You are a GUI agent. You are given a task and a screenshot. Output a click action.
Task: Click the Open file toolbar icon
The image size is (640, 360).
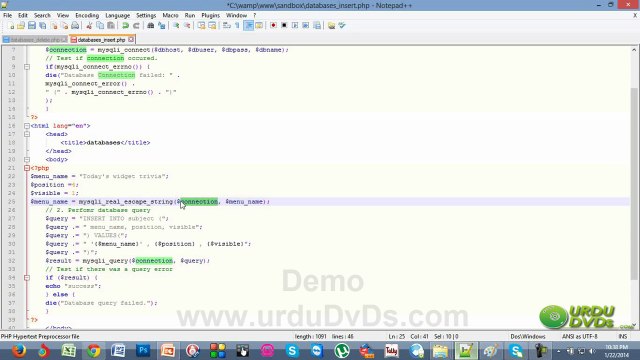(21, 26)
